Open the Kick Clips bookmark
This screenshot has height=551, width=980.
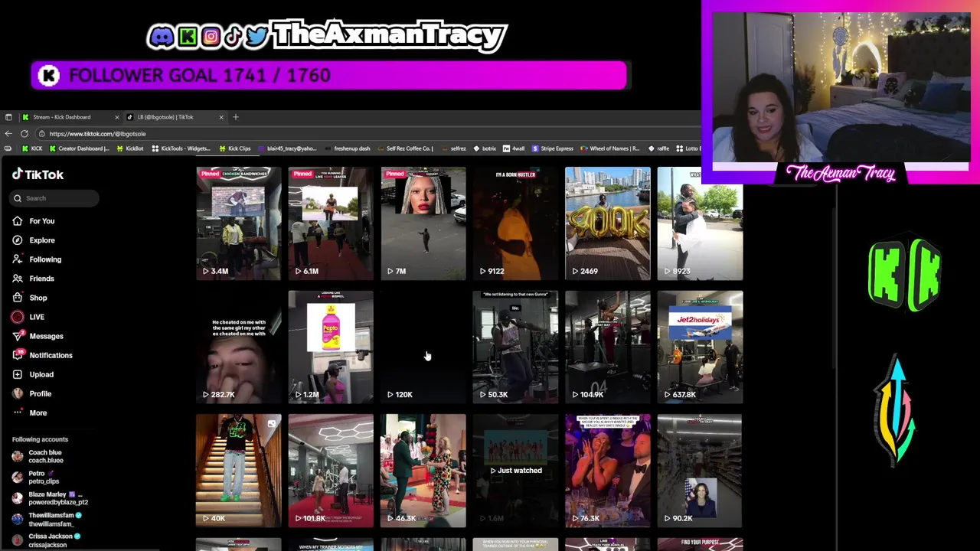pyautogui.click(x=235, y=148)
